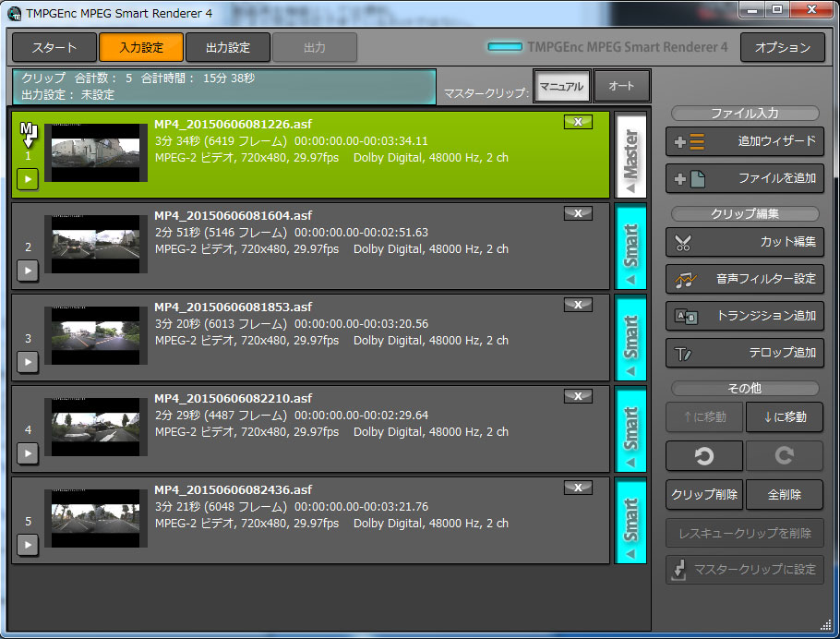This screenshot has width=840, height=639.
Task: Click マスタークリップに設定 button
Action: [745, 570]
